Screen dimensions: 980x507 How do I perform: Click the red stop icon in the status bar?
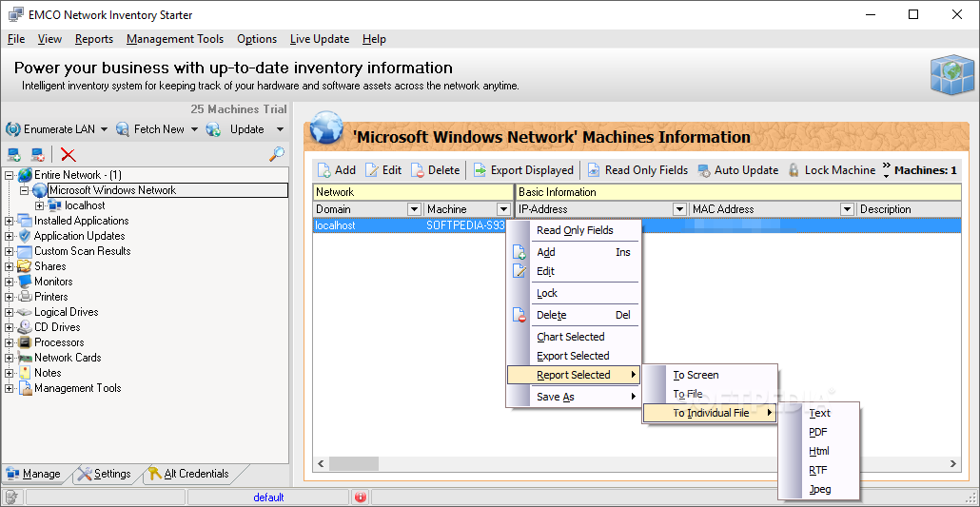tap(360, 497)
